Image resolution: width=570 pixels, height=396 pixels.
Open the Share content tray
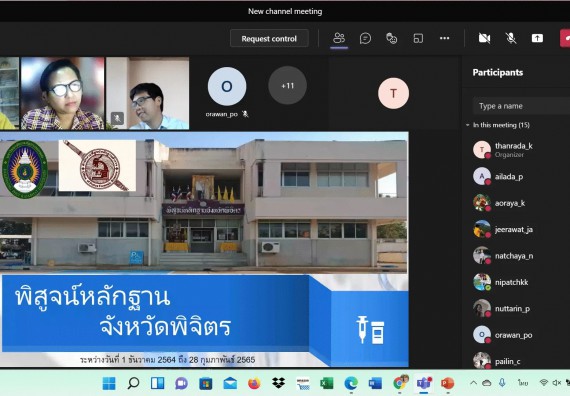(x=537, y=38)
